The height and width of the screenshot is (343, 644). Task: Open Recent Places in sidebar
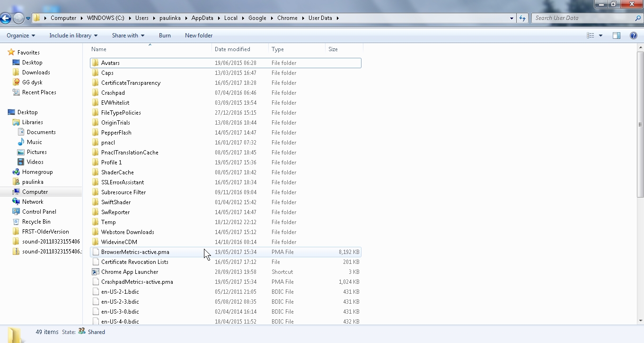tap(39, 92)
